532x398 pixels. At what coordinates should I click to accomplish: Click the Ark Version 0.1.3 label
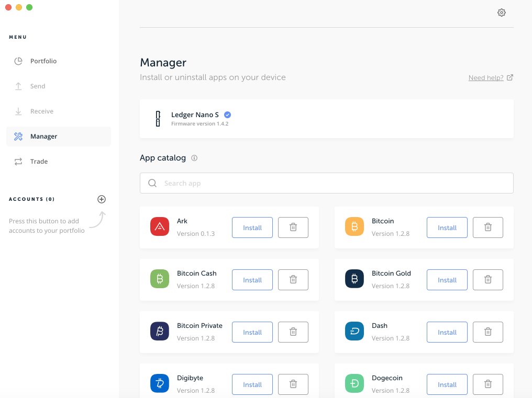pyautogui.click(x=196, y=234)
